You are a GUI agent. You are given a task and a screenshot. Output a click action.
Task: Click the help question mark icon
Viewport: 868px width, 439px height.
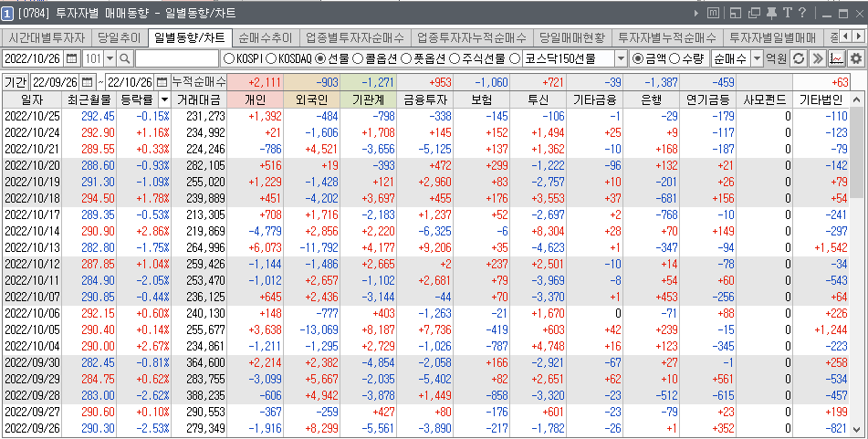(x=802, y=13)
